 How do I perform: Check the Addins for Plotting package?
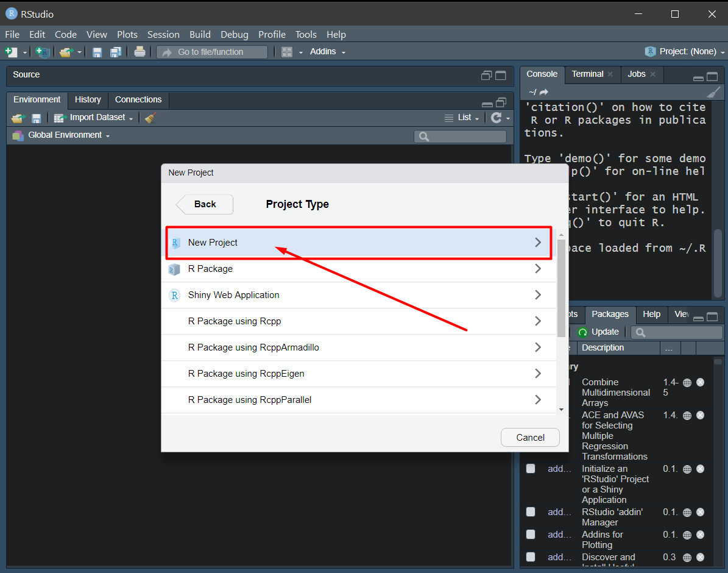pos(531,534)
